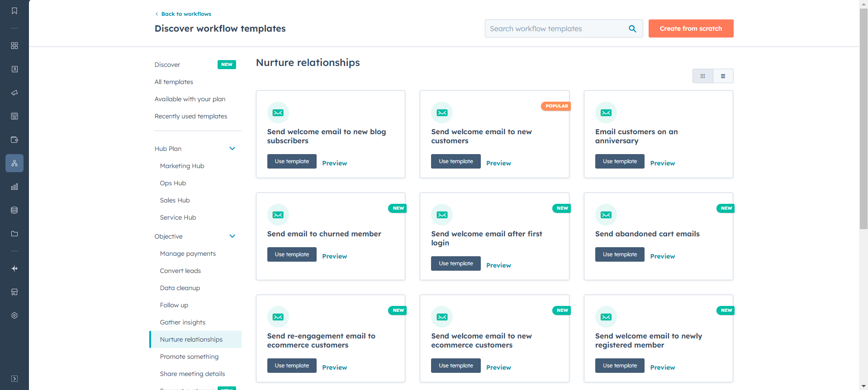The width and height of the screenshot is (868, 390).
Task: Use template for welcome email to new customers
Action: click(456, 161)
